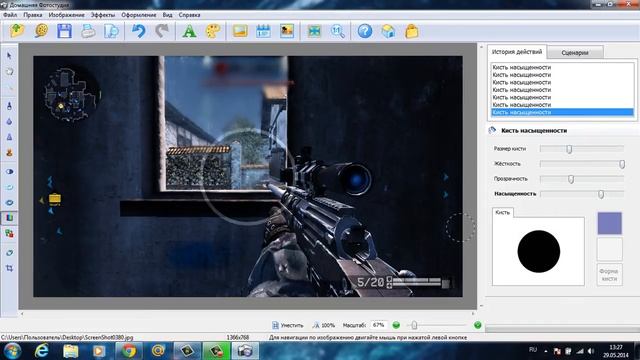This screenshot has width=640, height=360.
Task: Open a photo with the folder icon
Action: coord(17,31)
